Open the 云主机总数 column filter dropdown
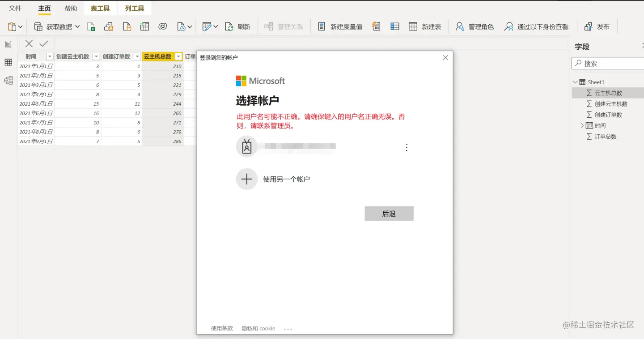Screen dimensions: 644x339 click(x=179, y=56)
